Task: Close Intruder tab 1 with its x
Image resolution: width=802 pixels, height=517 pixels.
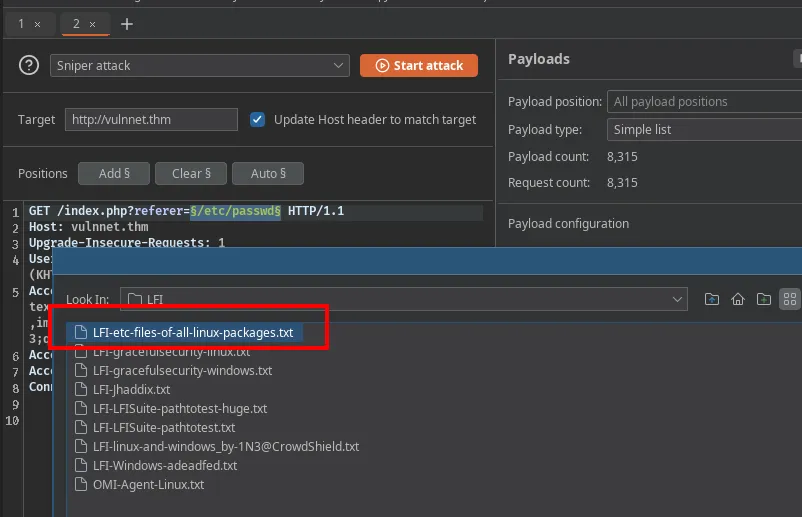Action: [x=38, y=24]
